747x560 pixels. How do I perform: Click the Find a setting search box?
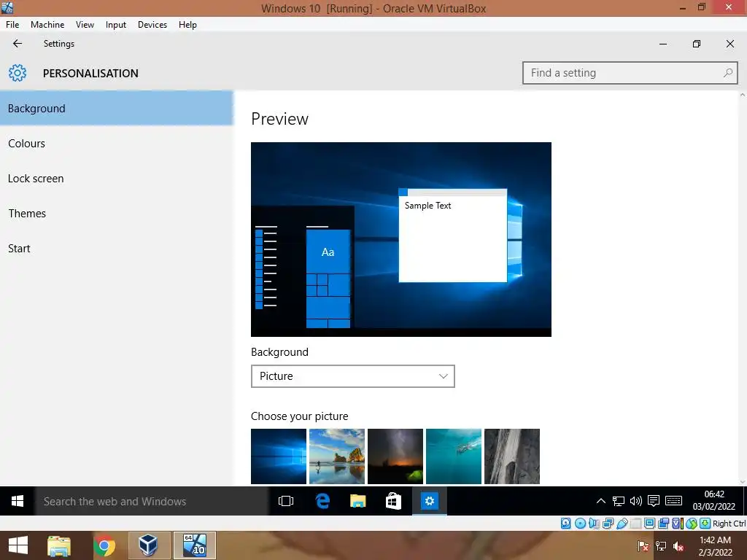coord(630,73)
